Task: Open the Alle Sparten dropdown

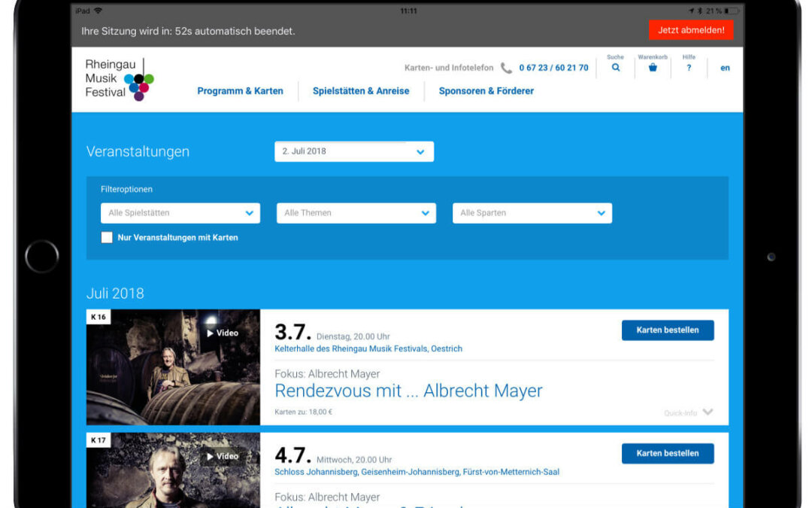Action: (x=532, y=213)
